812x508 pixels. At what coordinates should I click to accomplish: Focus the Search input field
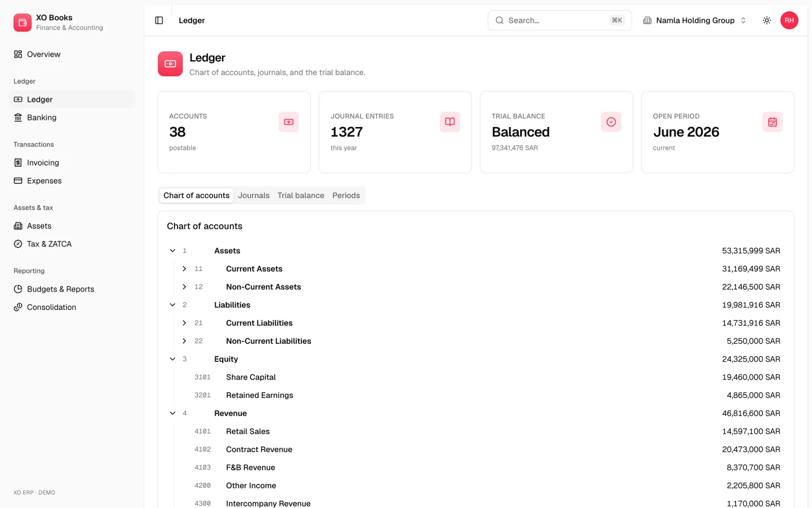pyautogui.click(x=560, y=20)
